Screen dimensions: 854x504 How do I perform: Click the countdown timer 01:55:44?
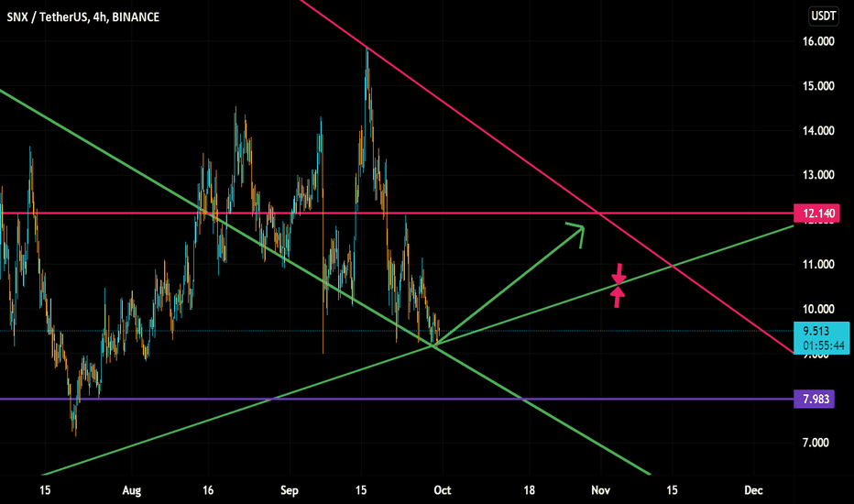(x=823, y=345)
